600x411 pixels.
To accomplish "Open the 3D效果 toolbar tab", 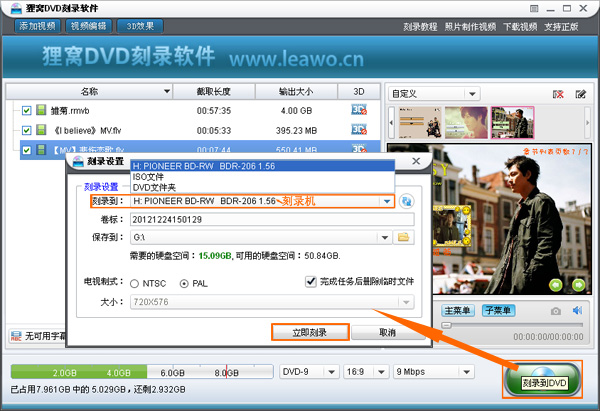I will click(x=140, y=26).
